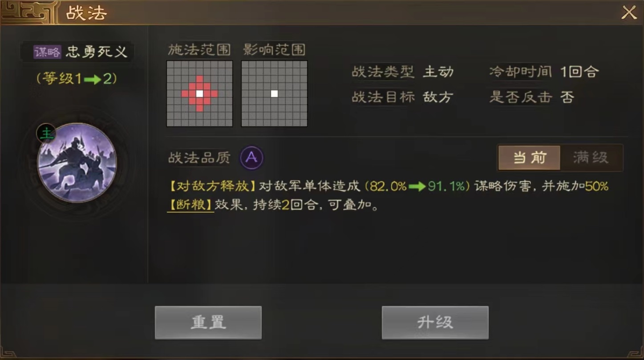Click the 施法范围 grid diagram
644x360 pixels.
pos(199,93)
